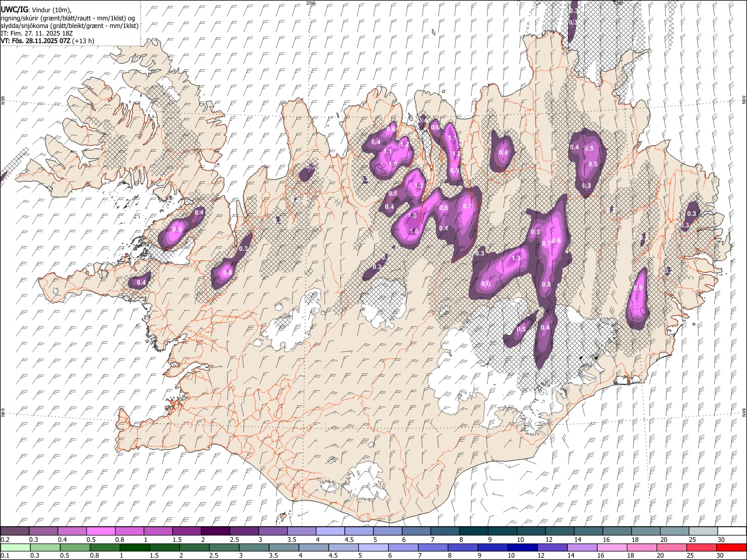
Task: Select the 8–9 blue rain swatch
Action: pos(463,548)
